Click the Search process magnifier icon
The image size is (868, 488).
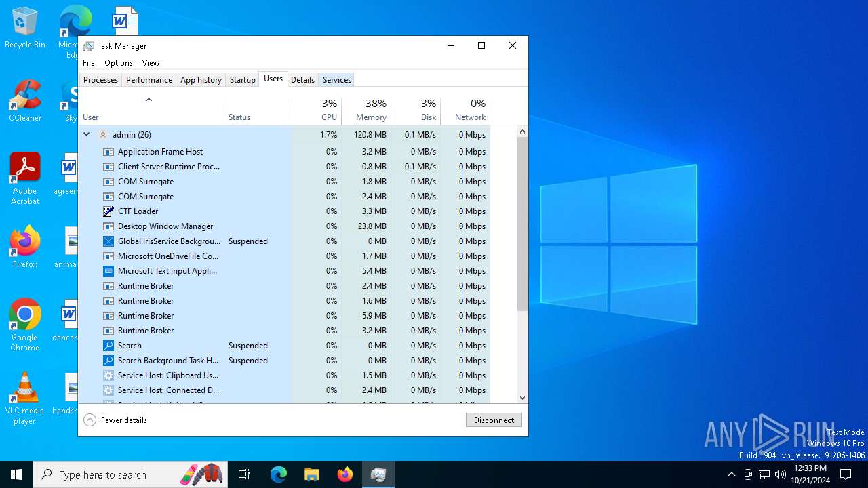pyautogui.click(x=108, y=346)
